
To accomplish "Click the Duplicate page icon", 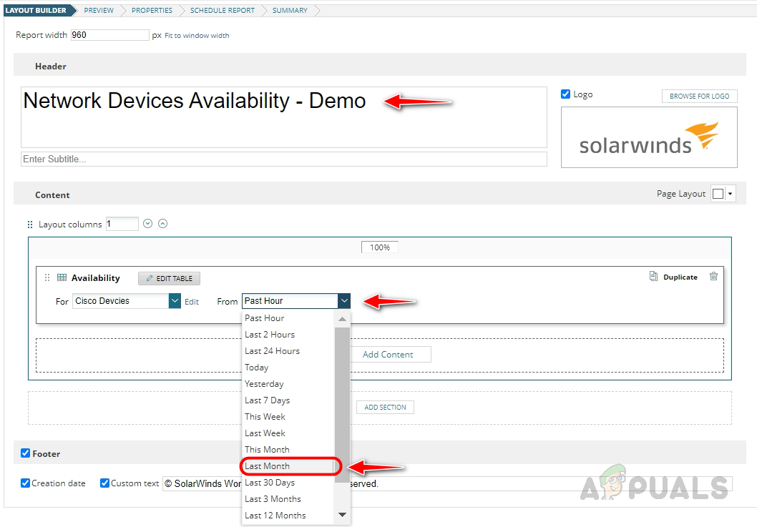I will point(653,277).
